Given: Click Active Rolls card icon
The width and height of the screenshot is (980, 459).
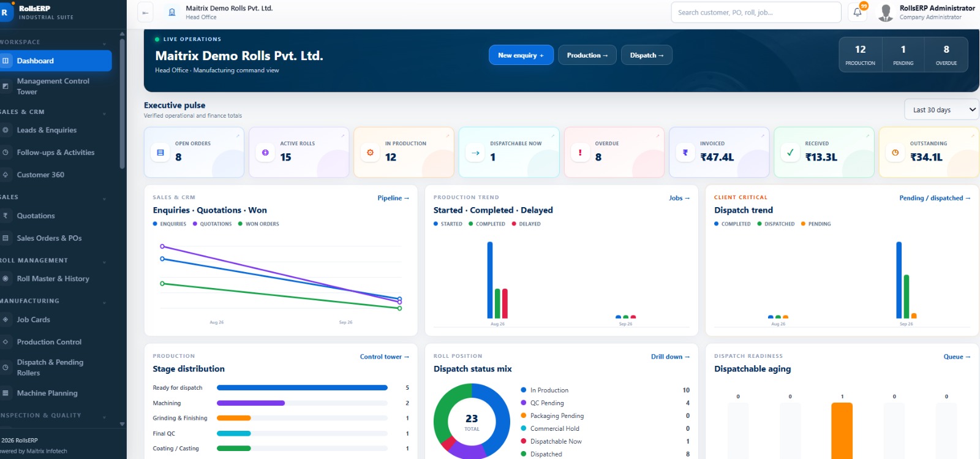Looking at the screenshot, I should pos(265,153).
